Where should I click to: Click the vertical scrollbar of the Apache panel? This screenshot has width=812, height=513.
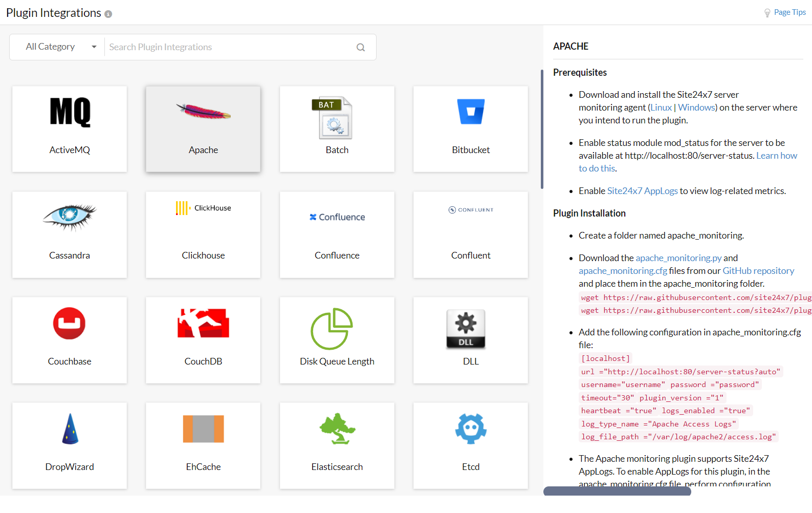[542, 129]
